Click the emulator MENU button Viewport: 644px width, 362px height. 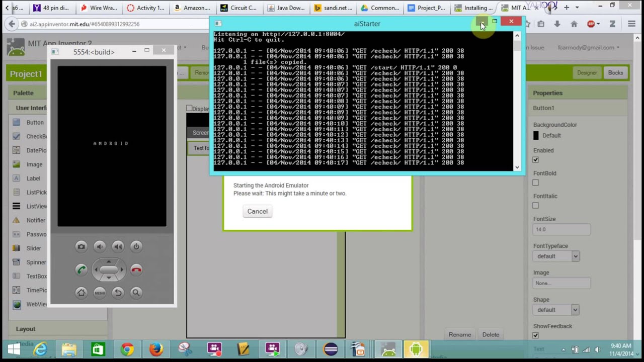point(100,293)
